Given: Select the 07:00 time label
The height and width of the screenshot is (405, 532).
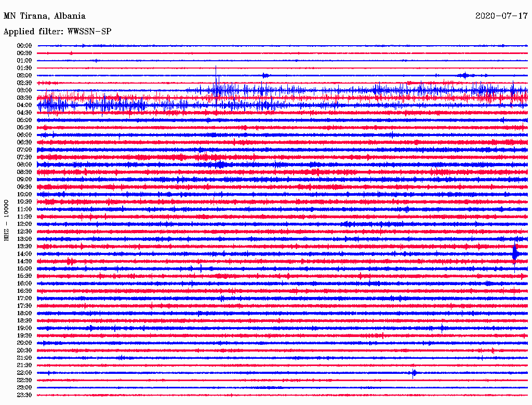Looking at the screenshot, I should pos(24,150).
